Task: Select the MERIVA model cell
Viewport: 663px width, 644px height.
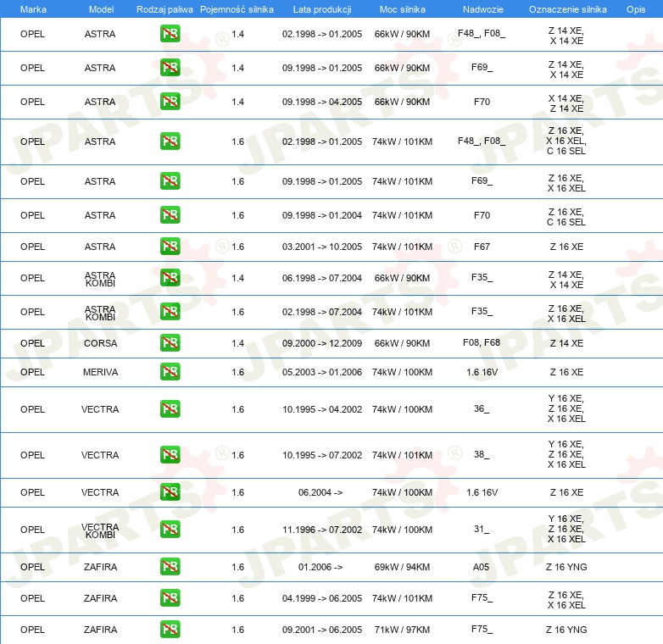Action: click(x=100, y=372)
